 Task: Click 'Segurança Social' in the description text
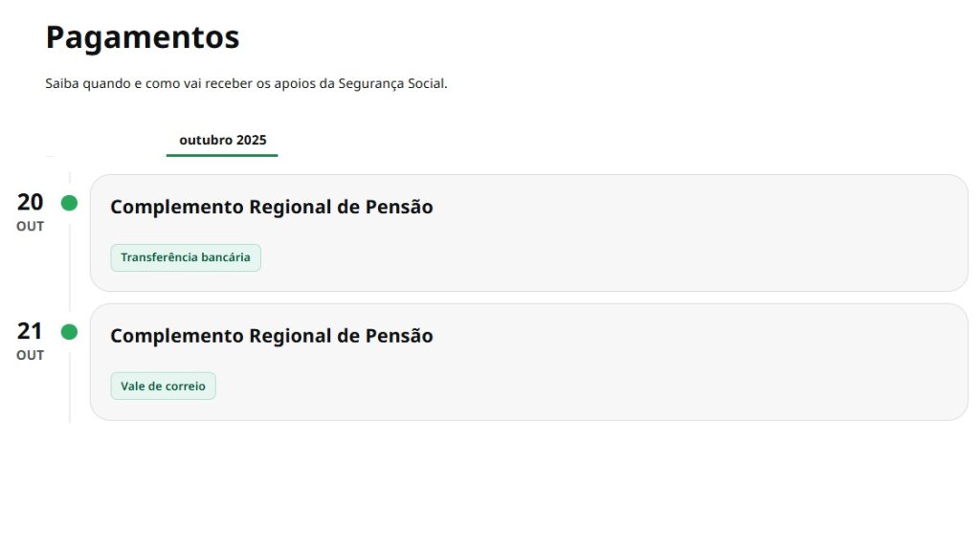(391, 83)
